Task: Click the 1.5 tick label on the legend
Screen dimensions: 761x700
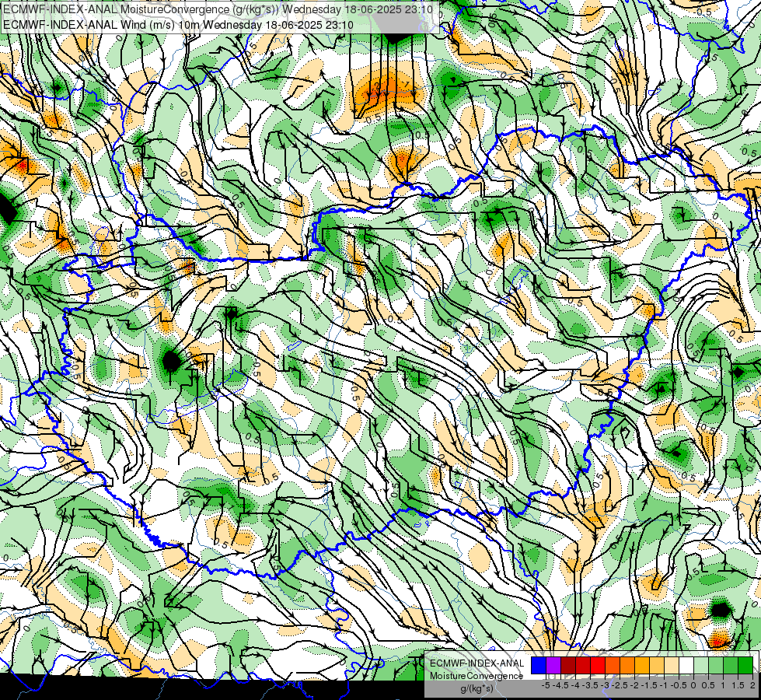Action: click(738, 685)
